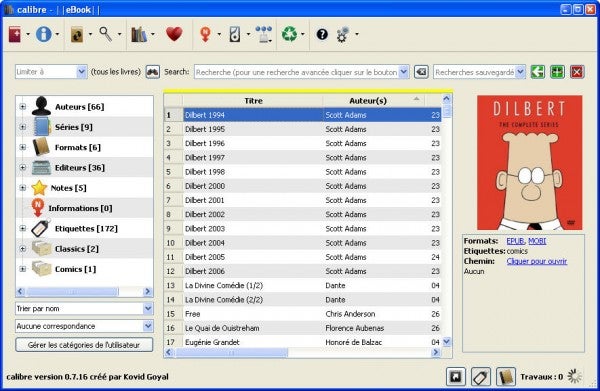Click the book list scroll down arrow
Viewport: 600px width, 391px height.
(x=447, y=342)
